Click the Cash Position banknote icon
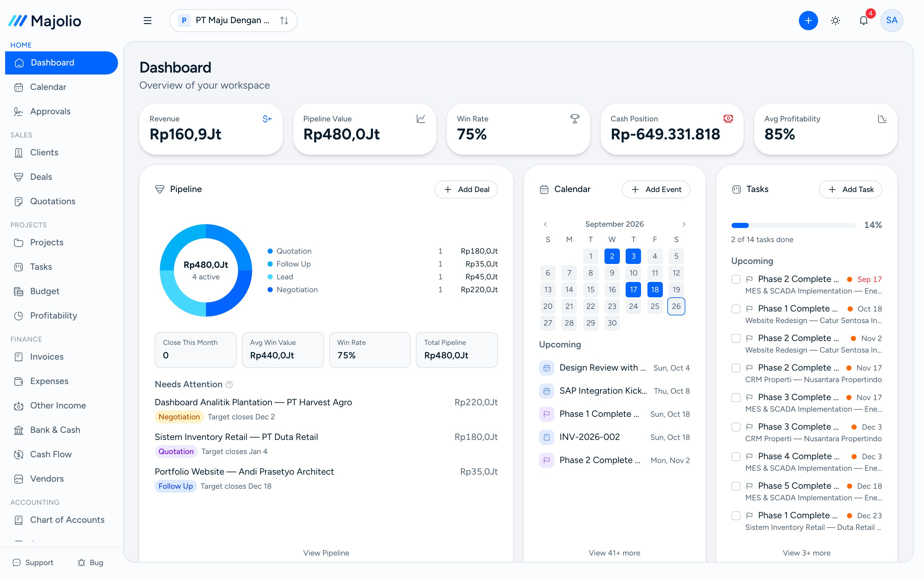This screenshot has height=578, width=924. click(x=728, y=119)
